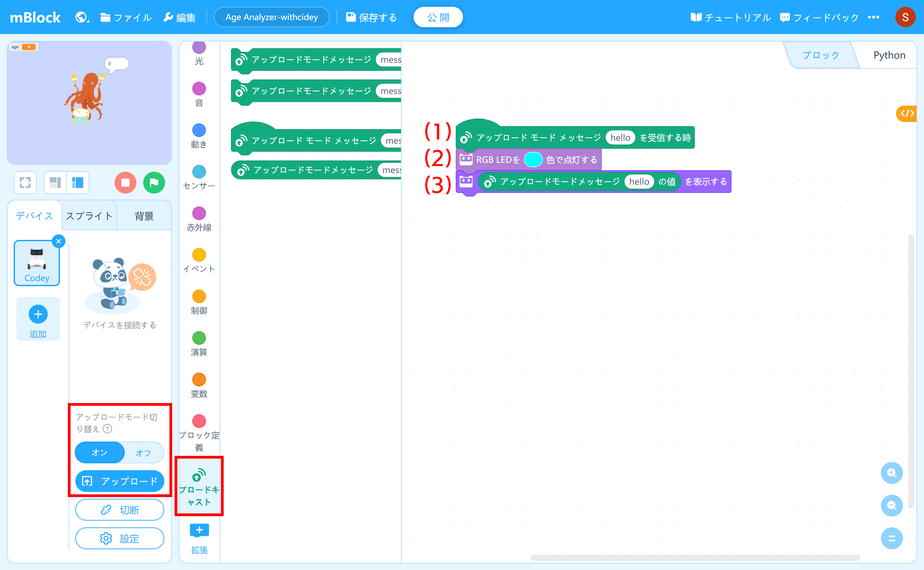This screenshot has height=570, width=924.
Task: Disable upload mode with the オフ toggle
Action: tap(143, 452)
